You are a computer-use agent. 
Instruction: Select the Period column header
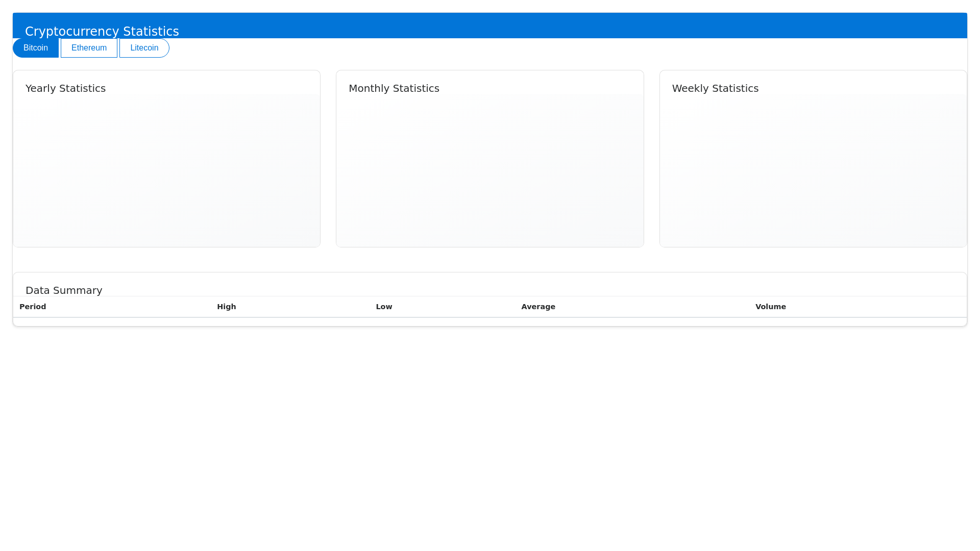[x=32, y=307]
